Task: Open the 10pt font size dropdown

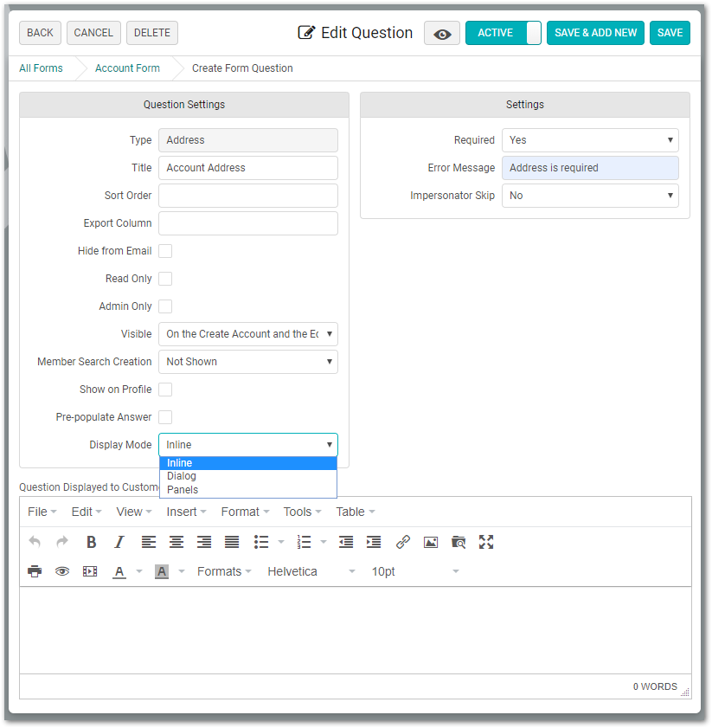Action: coord(415,571)
